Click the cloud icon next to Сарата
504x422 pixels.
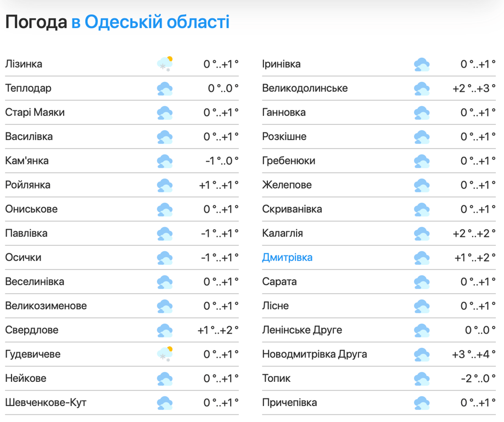pos(422,282)
